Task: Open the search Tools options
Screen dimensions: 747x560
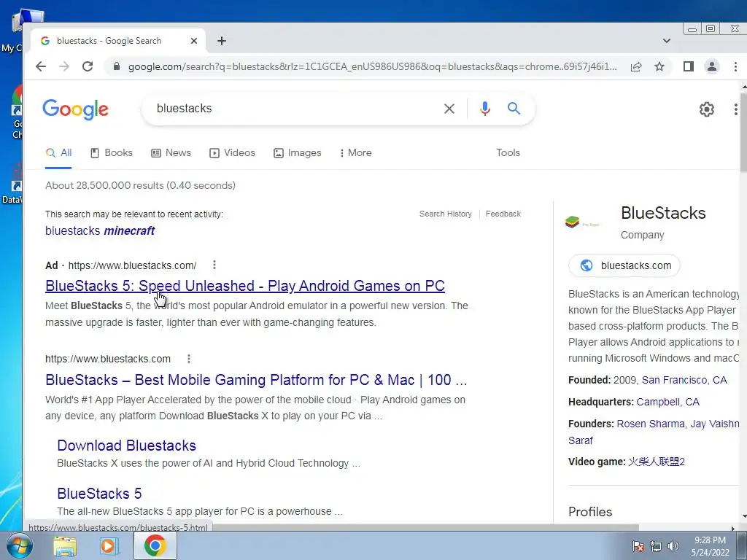Action: click(508, 153)
